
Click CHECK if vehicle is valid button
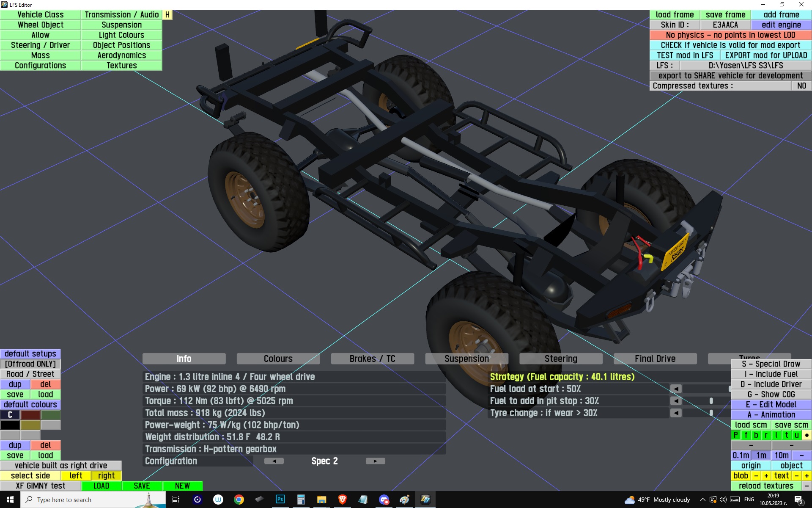click(730, 45)
